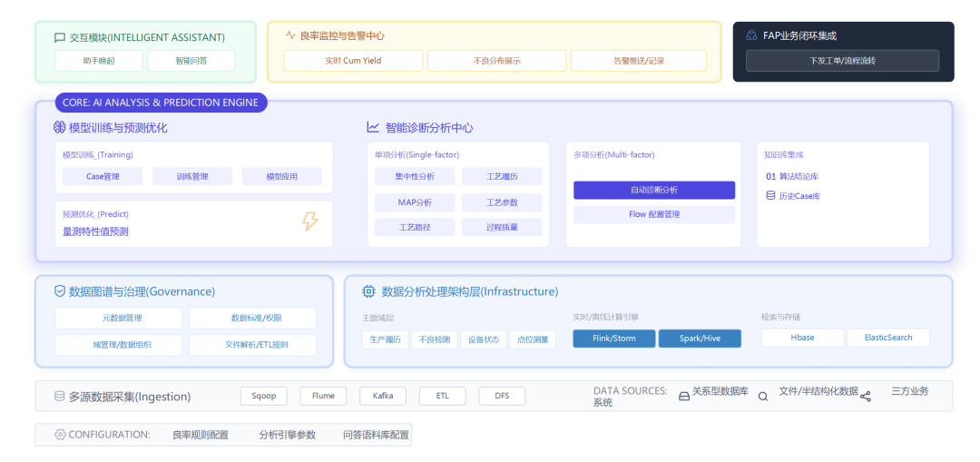The width and height of the screenshot is (980, 462).
Task: Click the magnifier icon before 文件/半结构化数据
Action: tap(763, 397)
